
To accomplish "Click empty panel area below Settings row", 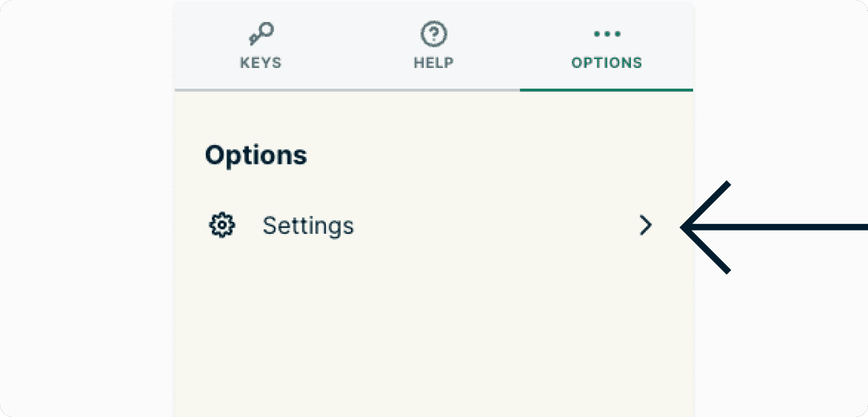I will pos(433,324).
